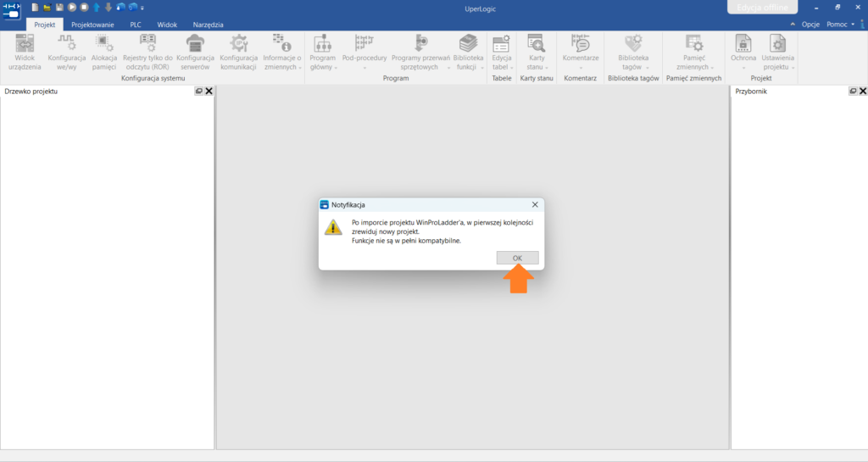This screenshot has height=462, width=868.
Task: Click the Przybornik panel title
Action: [x=751, y=92]
